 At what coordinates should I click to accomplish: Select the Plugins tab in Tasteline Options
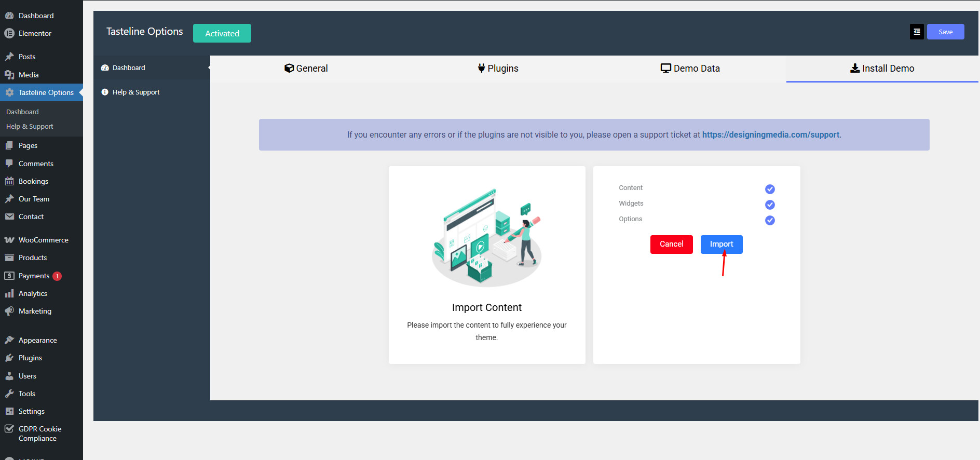click(498, 69)
